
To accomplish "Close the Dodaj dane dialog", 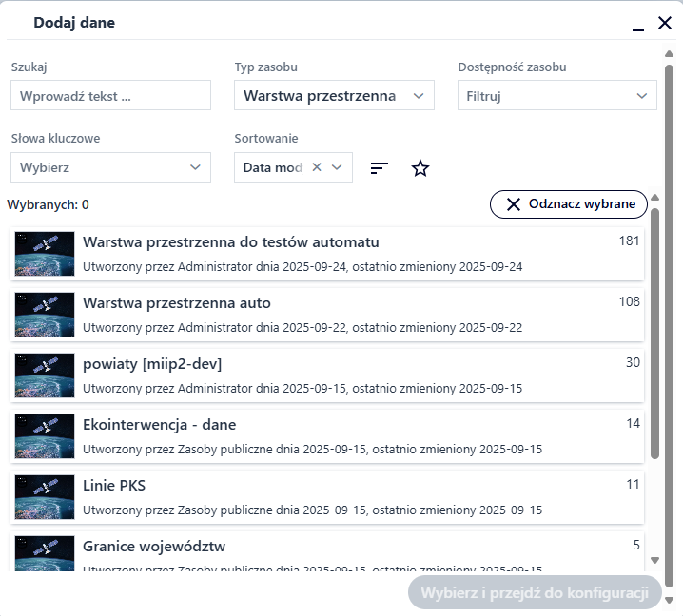I will tap(665, 23).
